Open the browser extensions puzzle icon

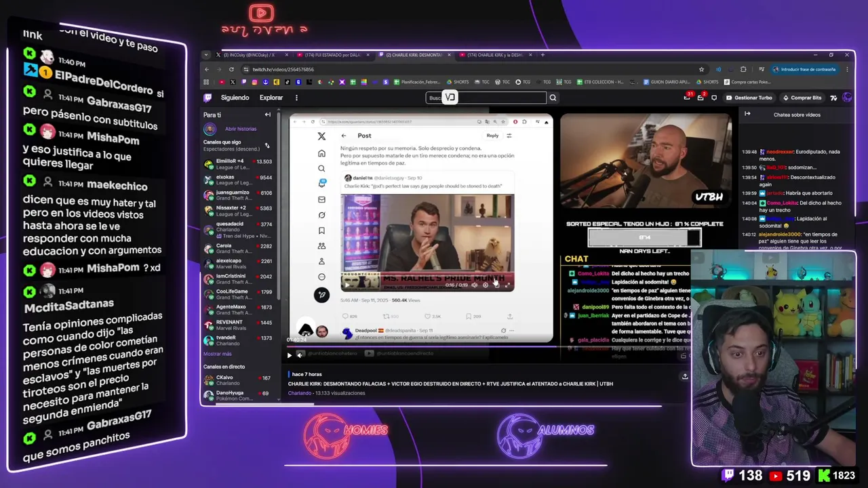pos(743,69)
